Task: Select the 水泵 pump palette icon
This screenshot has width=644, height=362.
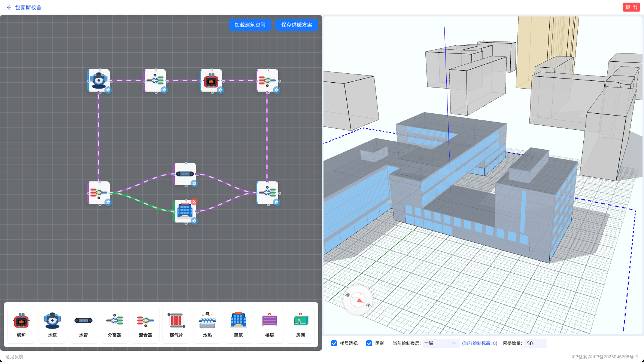Action: tap(52, 325)
